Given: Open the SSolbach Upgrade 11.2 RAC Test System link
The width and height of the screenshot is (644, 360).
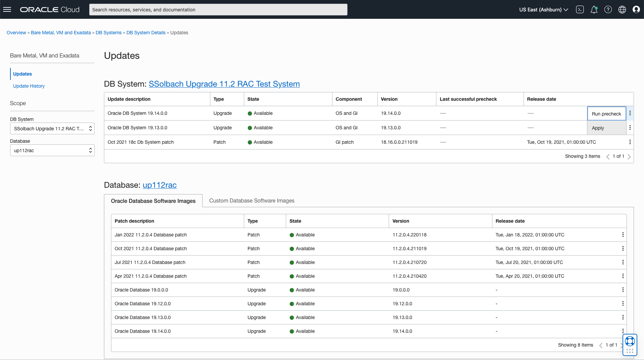Looking at the screenshot, I should pyautogui.click(x=224, y=84).
